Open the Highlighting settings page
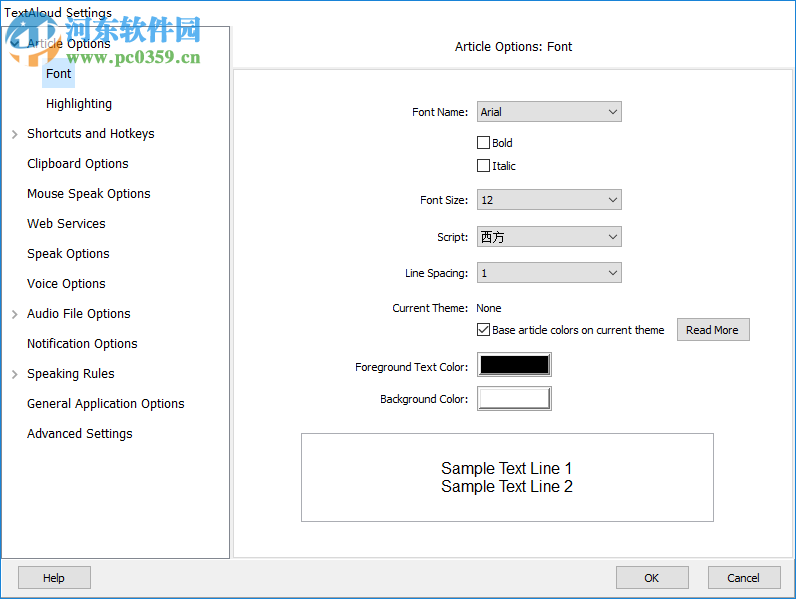796x599 pixels. pyautogui.click(x=79, y=104)
